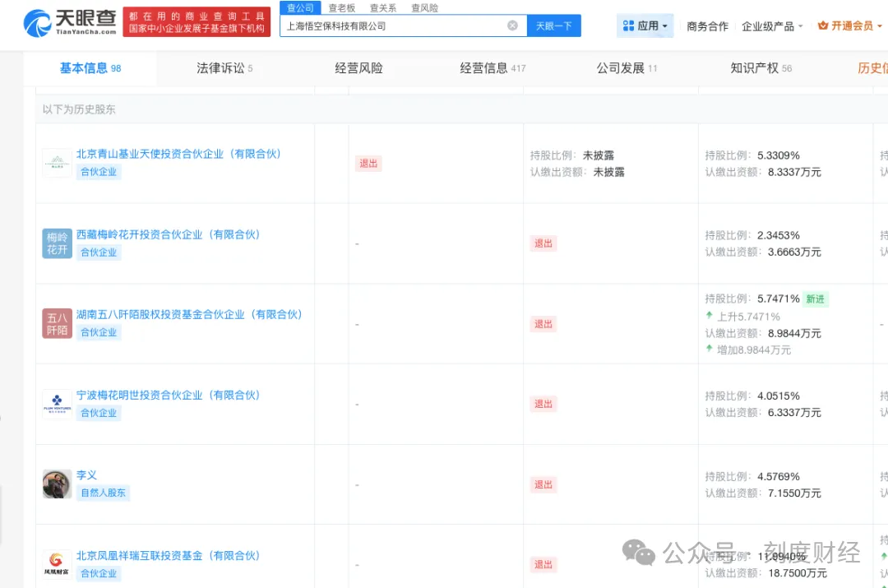Select the 法律诉讼 tab
Screen dimensions: 888x588
(224, 68)
